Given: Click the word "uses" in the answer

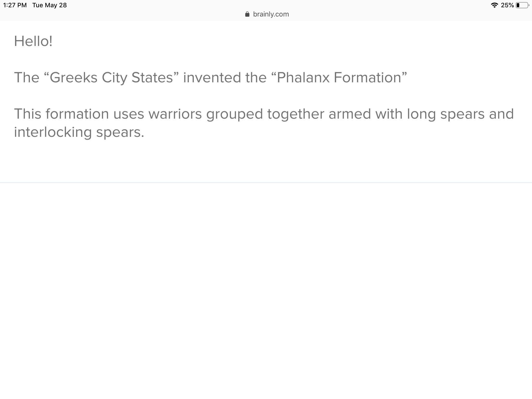Looking at the screenshot, I should click(x=129, y=114).
